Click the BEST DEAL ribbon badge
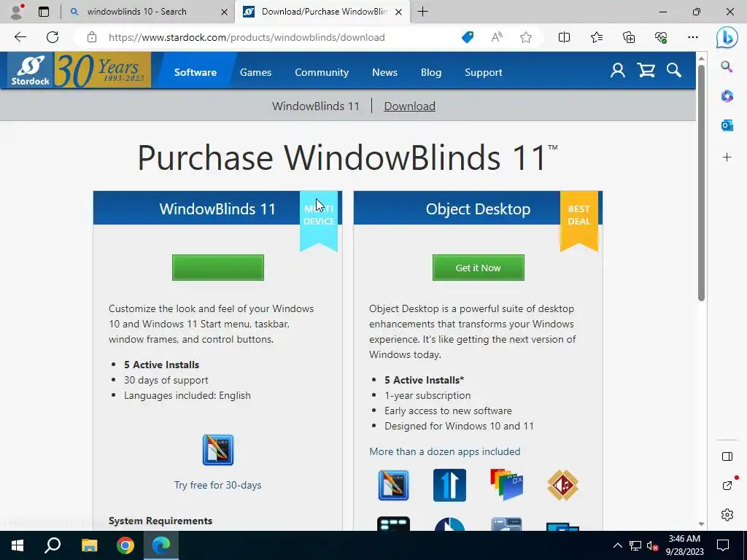The height and width of the screenshot is (560, 747). pyautogui.click(x=578, y=220)
